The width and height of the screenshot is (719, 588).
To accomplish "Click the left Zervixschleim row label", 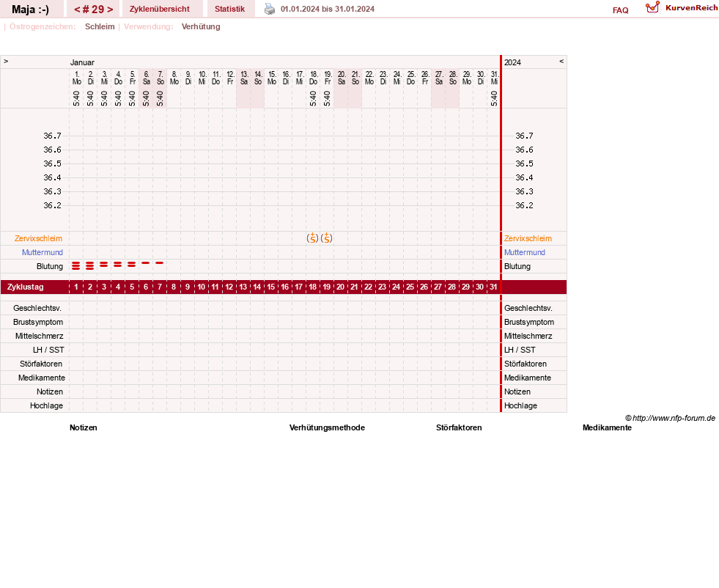I will click(x=39, y=238).
